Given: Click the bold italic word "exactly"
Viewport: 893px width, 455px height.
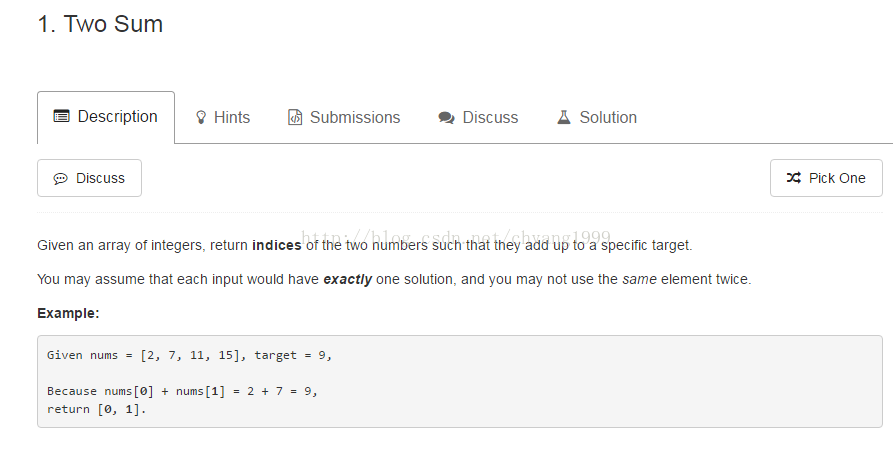Looking at the screenshot, I should 347,279.
